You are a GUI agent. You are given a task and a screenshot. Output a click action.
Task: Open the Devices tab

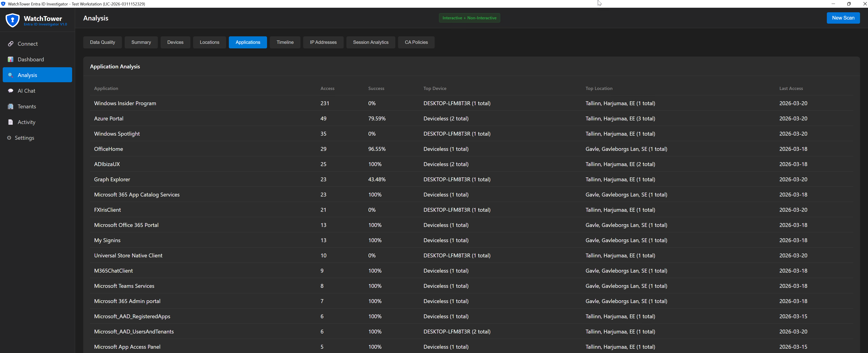175,42
